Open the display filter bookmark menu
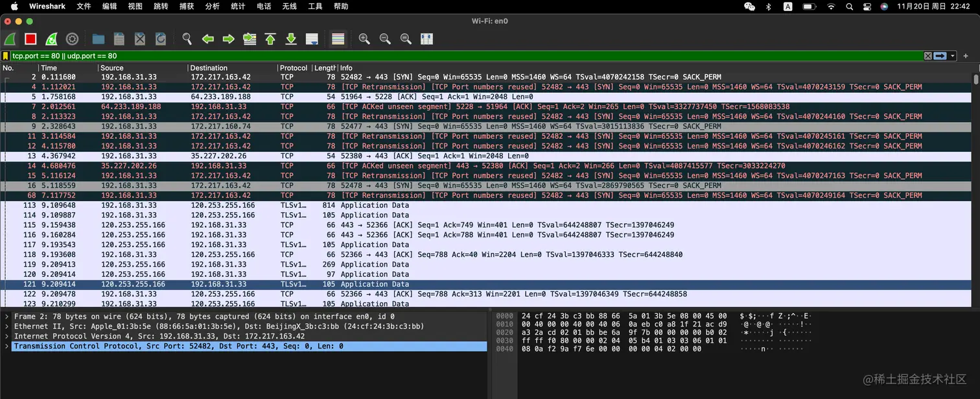 [6, 56]
